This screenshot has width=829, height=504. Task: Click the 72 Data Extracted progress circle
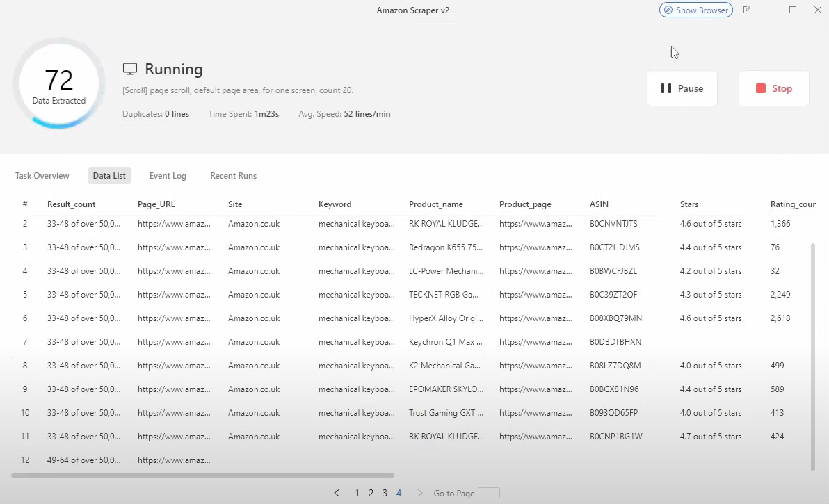58,83
